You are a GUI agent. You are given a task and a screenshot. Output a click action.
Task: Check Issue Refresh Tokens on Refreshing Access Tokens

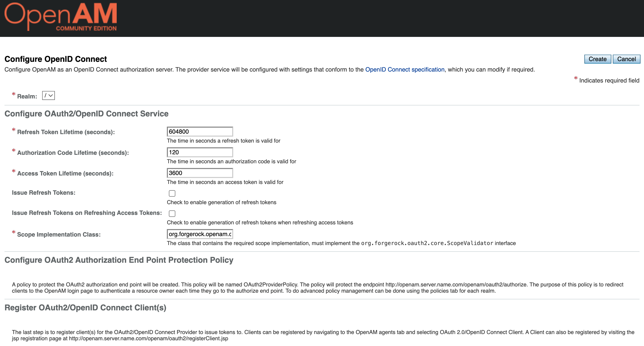172,213
